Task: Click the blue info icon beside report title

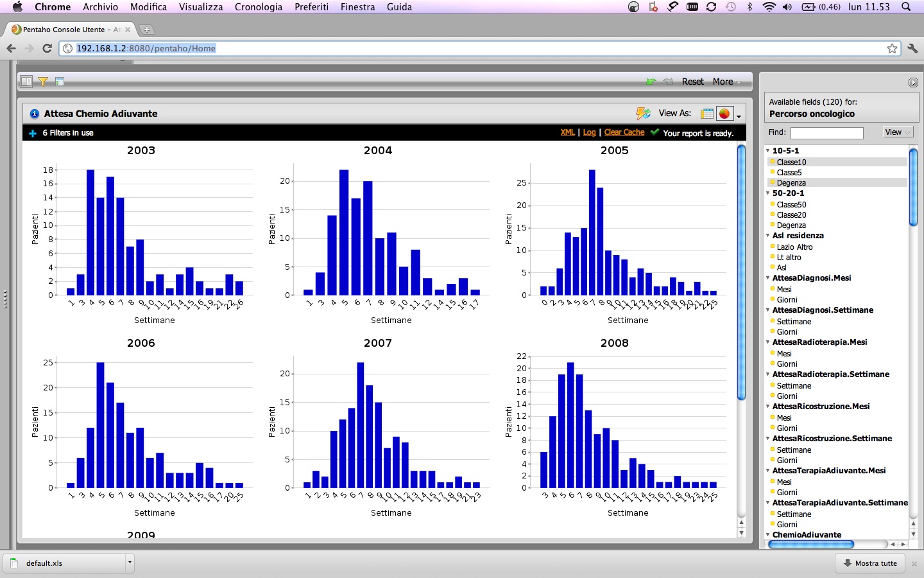Action: (x=35, y=114)
